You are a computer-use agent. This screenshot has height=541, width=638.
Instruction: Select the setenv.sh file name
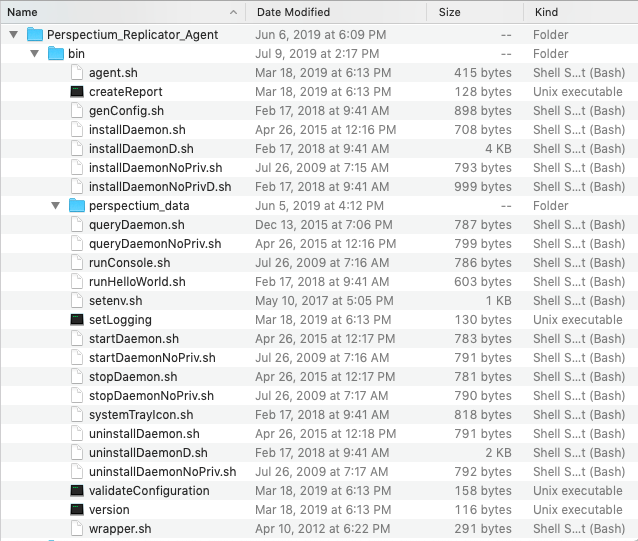point(116,301)
